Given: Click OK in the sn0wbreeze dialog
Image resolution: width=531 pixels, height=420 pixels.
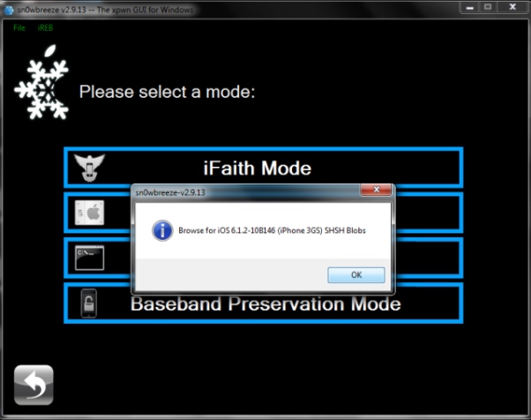Looking at the screenshot, I should pos(356,274).
